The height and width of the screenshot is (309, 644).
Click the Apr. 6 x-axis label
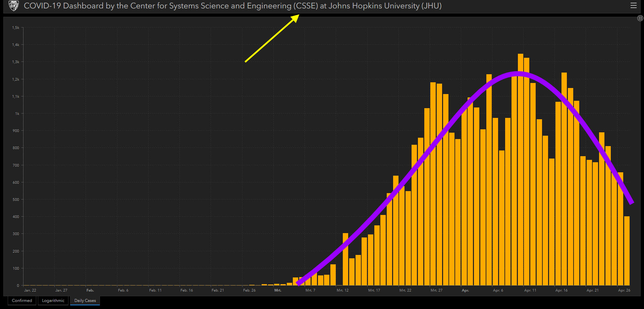point(498,290)
